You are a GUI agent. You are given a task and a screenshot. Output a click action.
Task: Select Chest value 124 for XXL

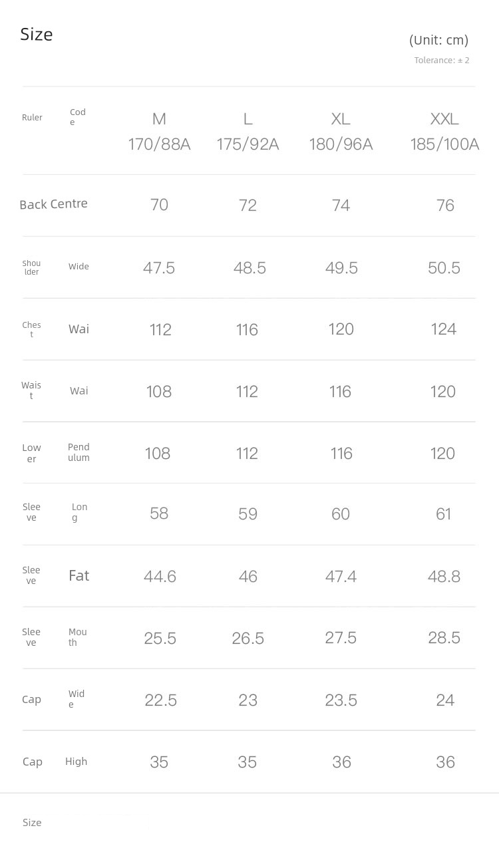[x=443, y=329]
